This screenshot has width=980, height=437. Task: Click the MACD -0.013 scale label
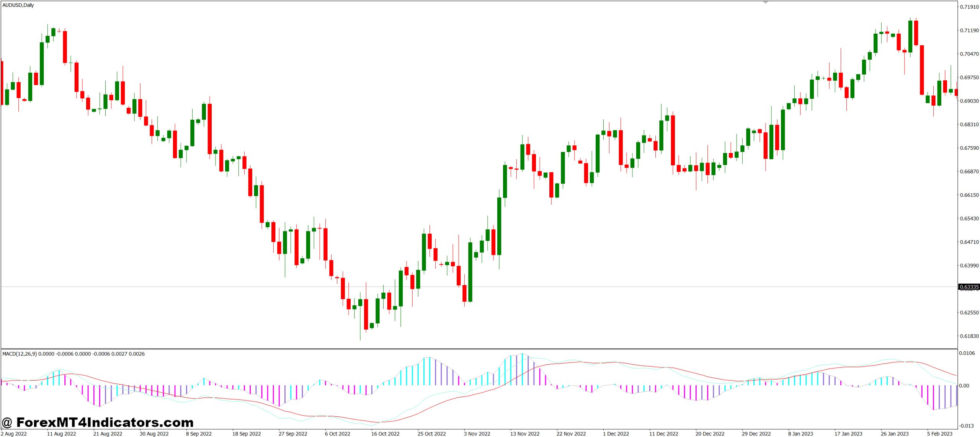click(x=967, y=426)
